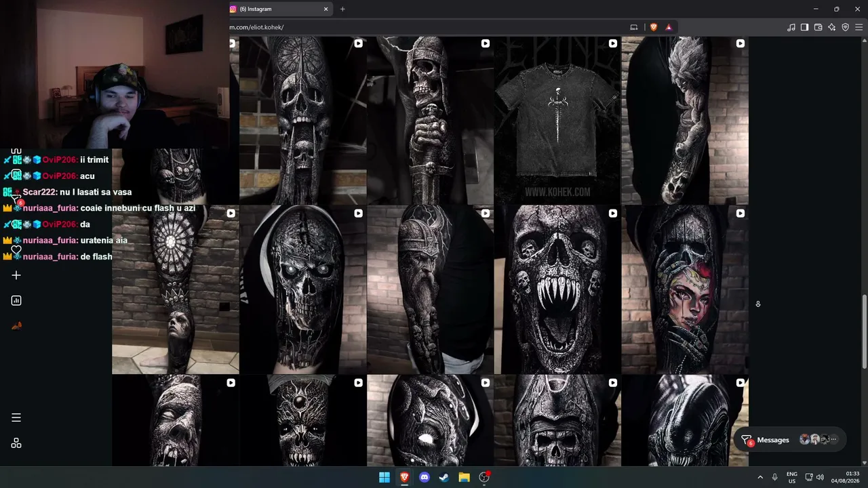Open the media playlist music-note icon
The image size is (868, 488).
[791, 27]
